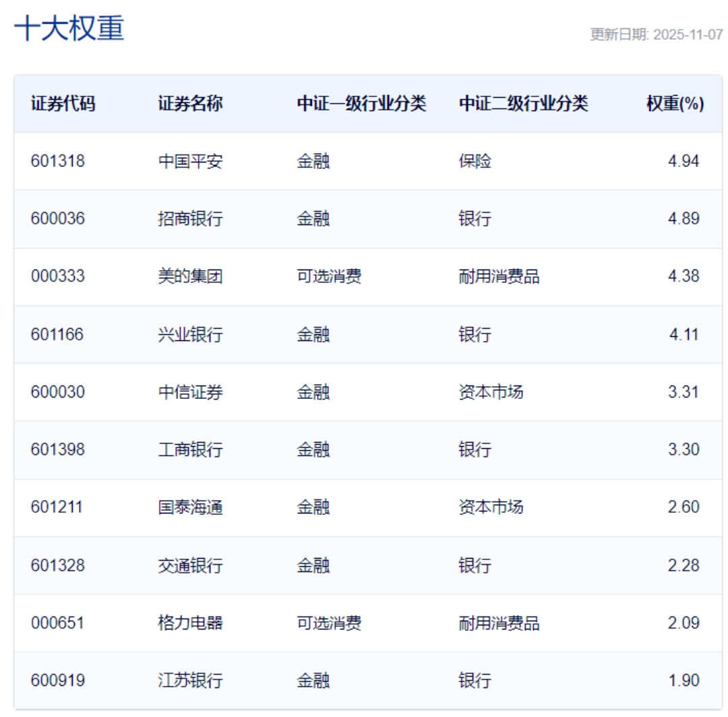Click weight value 1.90

pyautogui.click(x=684, y=681)
